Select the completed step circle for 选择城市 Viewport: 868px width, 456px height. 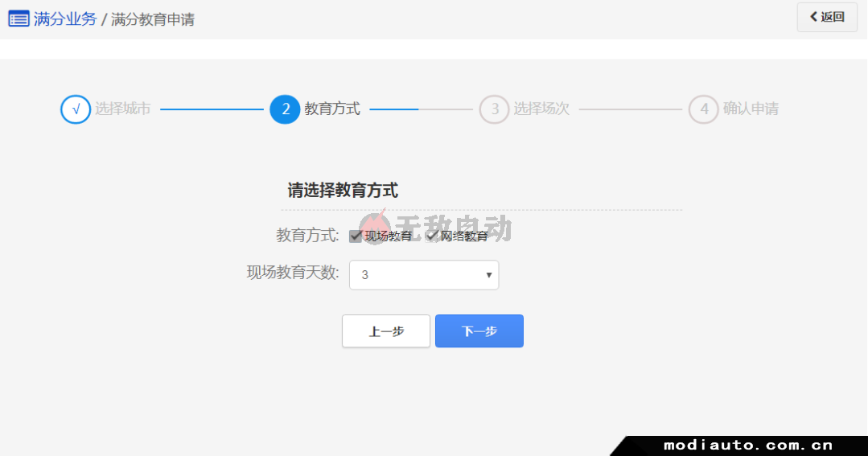pos(76,109)
